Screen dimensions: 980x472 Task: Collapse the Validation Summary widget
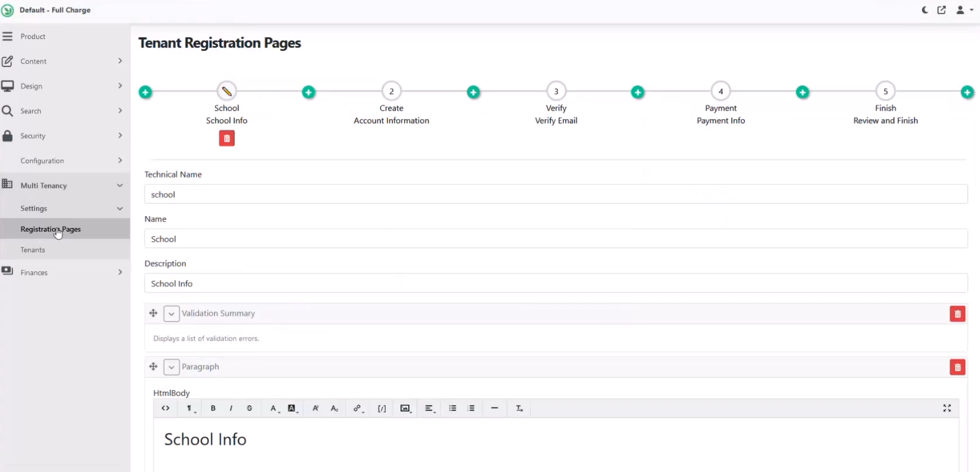(x=171, y=314)
